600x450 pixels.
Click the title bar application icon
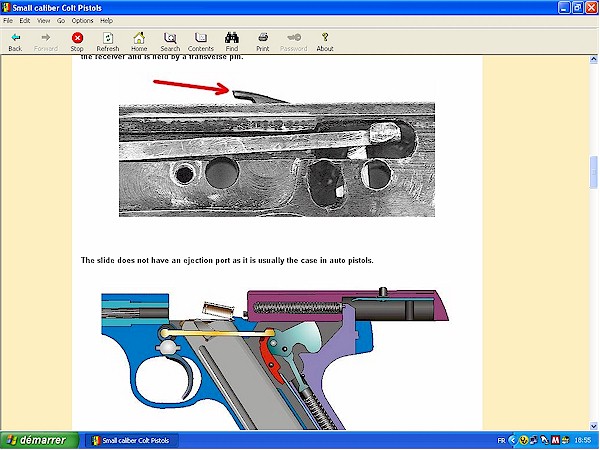(x=6, y=8)
